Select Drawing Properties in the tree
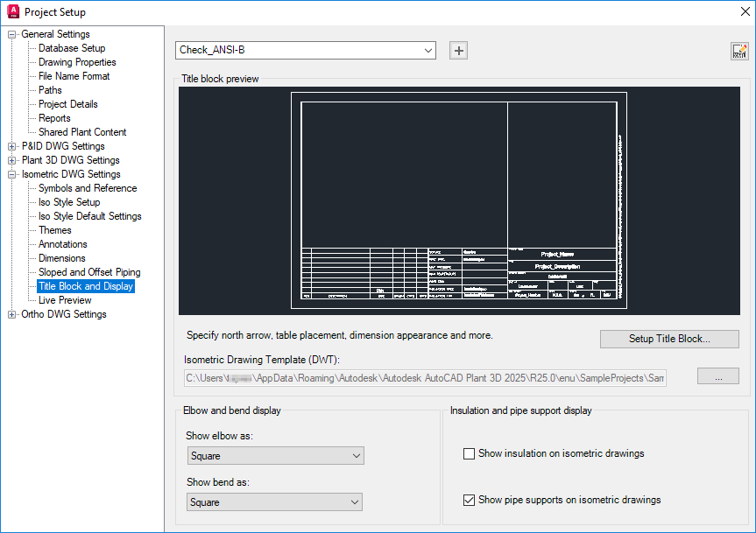Screen dimensions: 756x533 coord(77,62)
